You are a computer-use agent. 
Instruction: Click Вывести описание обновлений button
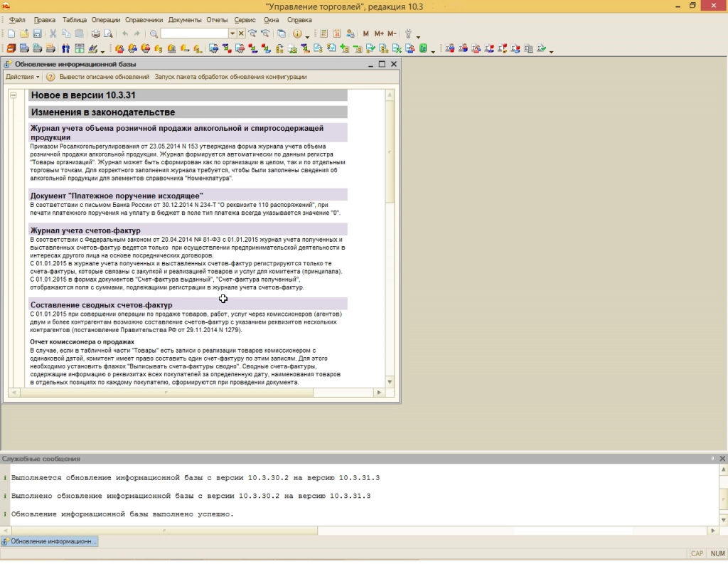[x=105, y=77]
